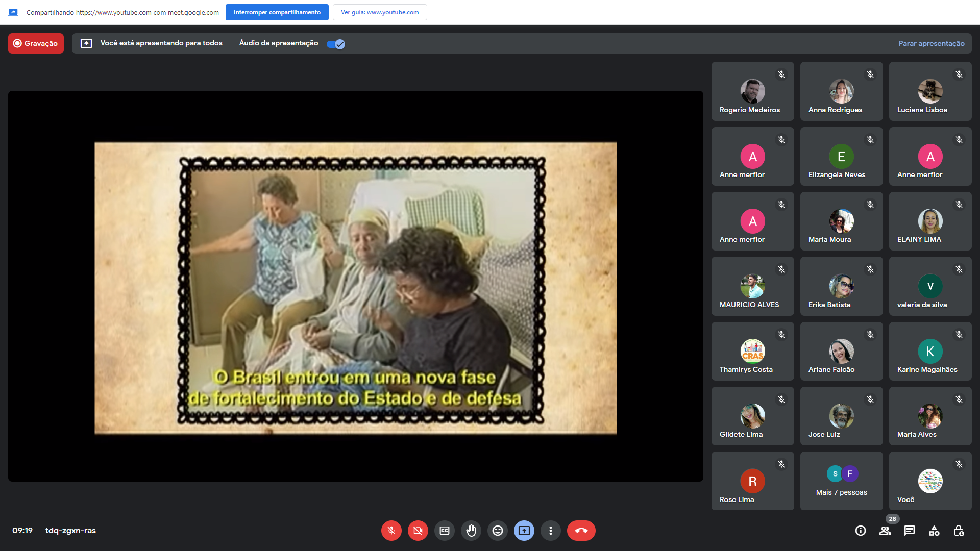Open the activities icon
Screen dimensions: 980x551
coord(934,531)
